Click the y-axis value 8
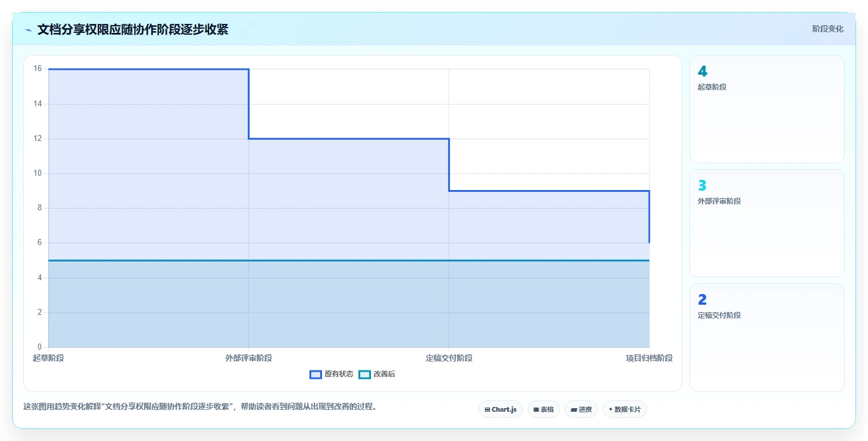Image resolution: width=868 pixels, height=441 pixels. pyautogui.click(x=39, y=208)
